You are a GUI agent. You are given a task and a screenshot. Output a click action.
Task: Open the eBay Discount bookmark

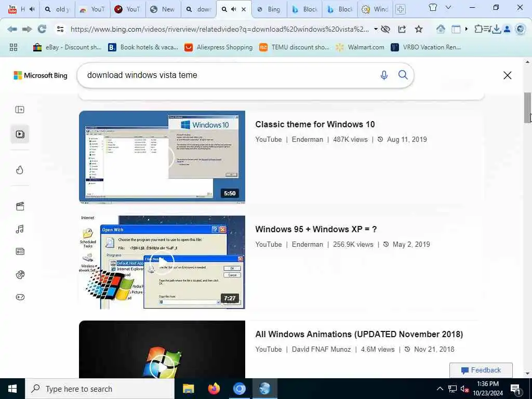(67, 47)
